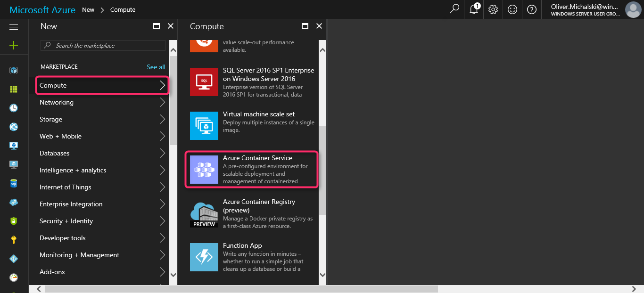Screen dimensions: 644x293
Task: Click in Search the marketplace field
Action: [x=103, y=46]
